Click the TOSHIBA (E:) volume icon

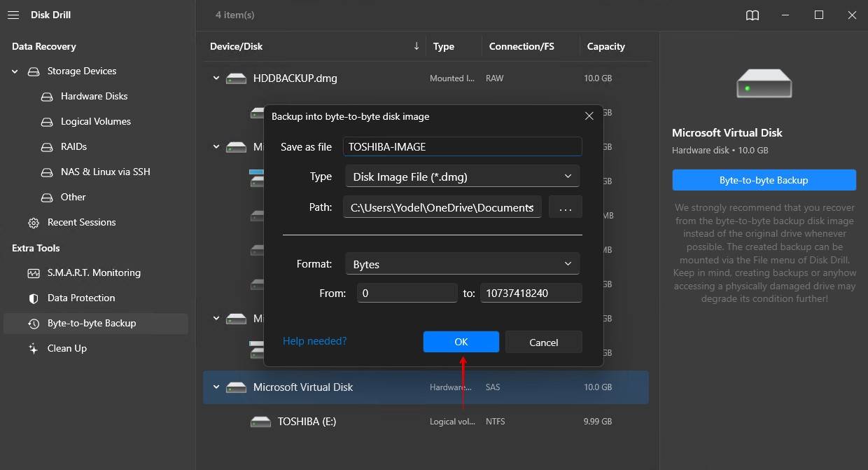[x=260, y=422]
